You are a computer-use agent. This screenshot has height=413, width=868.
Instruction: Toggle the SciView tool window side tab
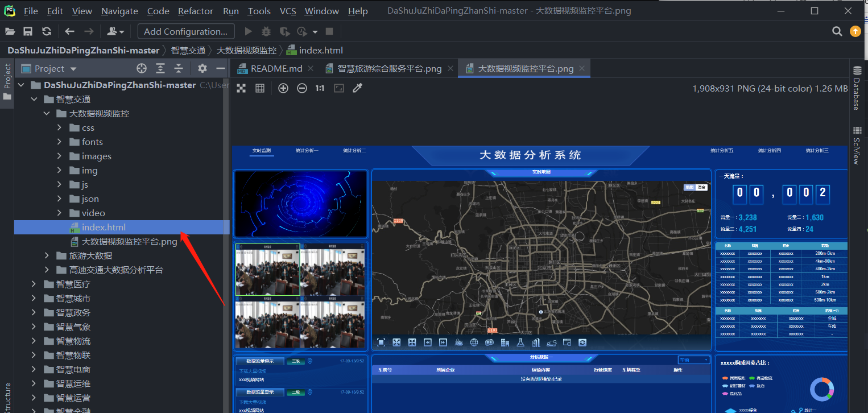857,145
